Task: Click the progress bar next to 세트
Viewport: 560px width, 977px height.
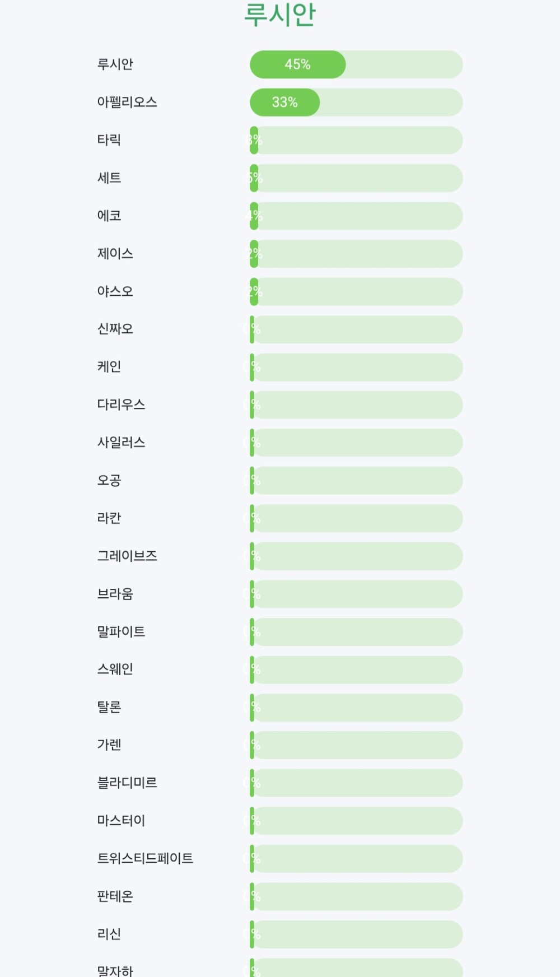Action: (x=356, y=178)
